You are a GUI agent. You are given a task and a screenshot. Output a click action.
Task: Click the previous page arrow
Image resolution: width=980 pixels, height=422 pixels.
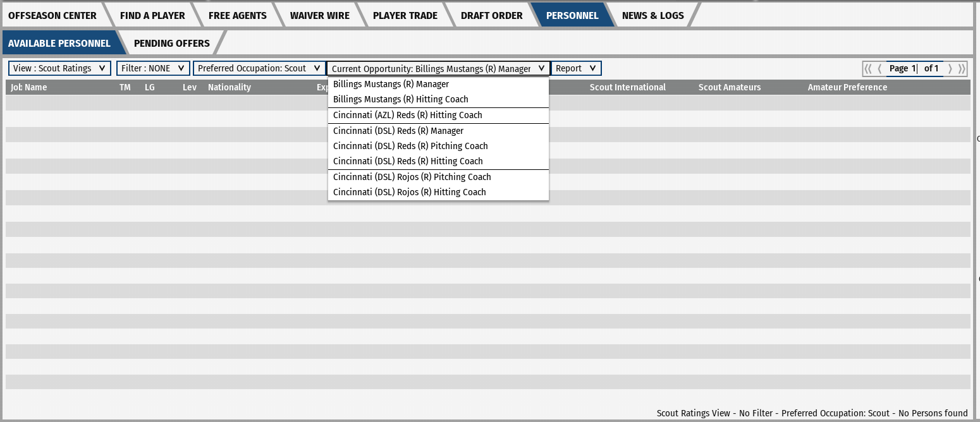879,69
